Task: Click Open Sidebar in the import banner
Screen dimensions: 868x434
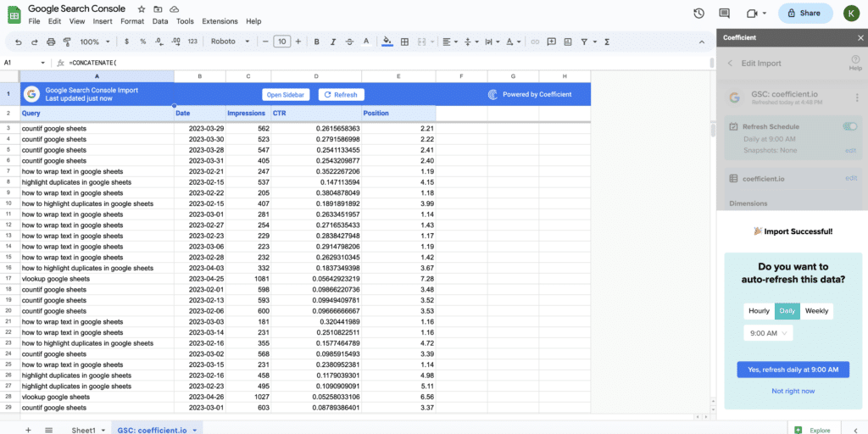Action: point(286,95)
